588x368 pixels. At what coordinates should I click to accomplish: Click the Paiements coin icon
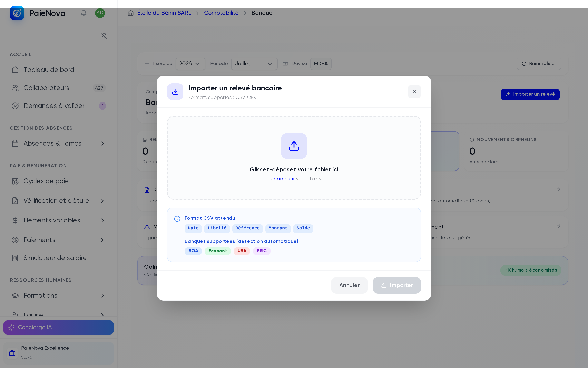pyautogui.click(x=15, y=240)
